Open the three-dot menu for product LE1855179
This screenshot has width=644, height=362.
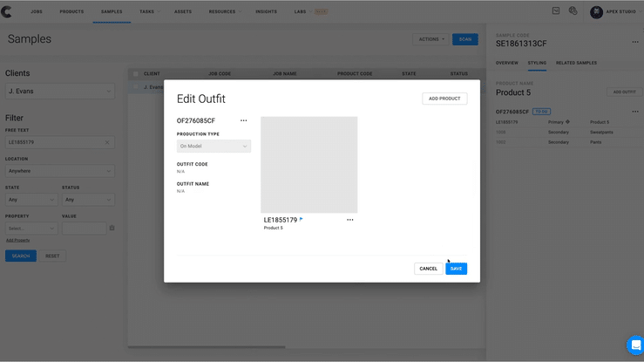tap(350, 220)
